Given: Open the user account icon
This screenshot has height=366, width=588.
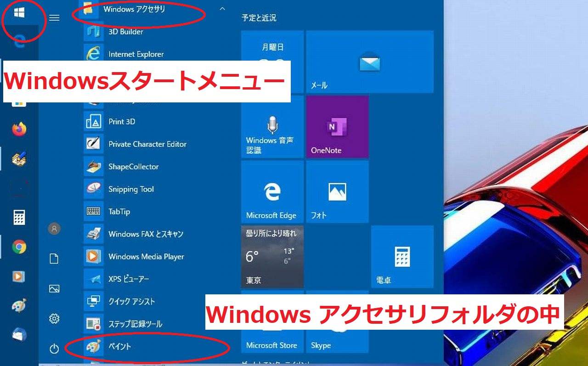Looking at the screenshot, I should [x=54, y=228].
